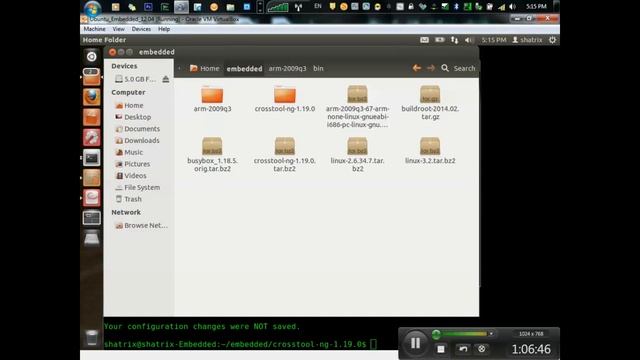This screenshot has height=360, width=640.
Task: Open Music in the sidebar
Action: 129,152
